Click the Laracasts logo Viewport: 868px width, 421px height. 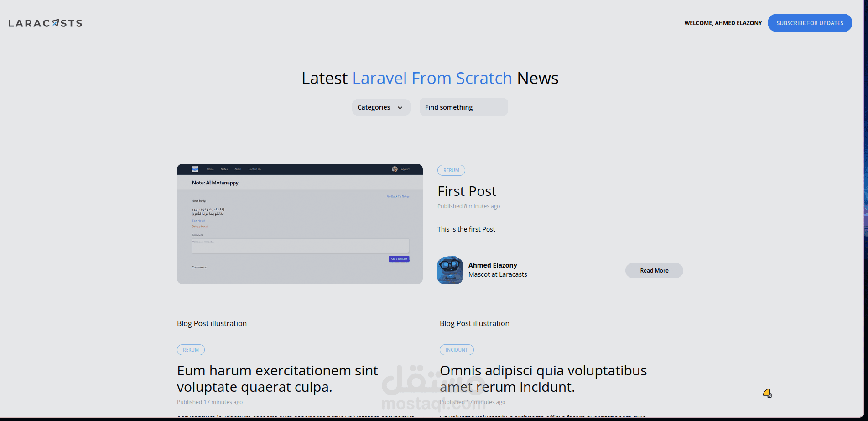(x=45, y=23)
